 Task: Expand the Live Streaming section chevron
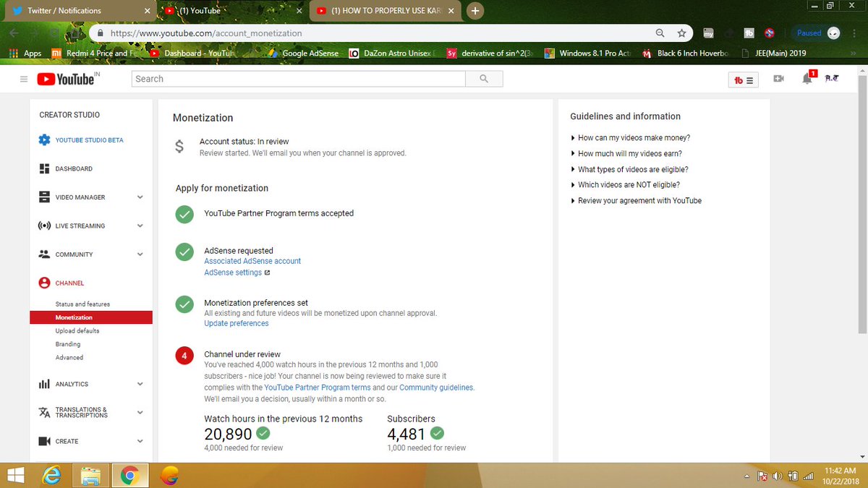pos(140,226)
